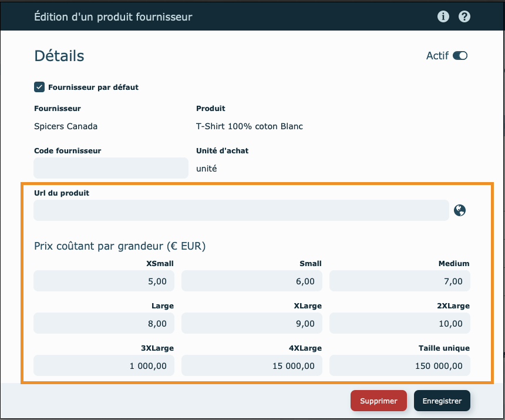Focus the 2XLarge price field
The width and height of the screenshot is (505, 420).
(400, 323)
